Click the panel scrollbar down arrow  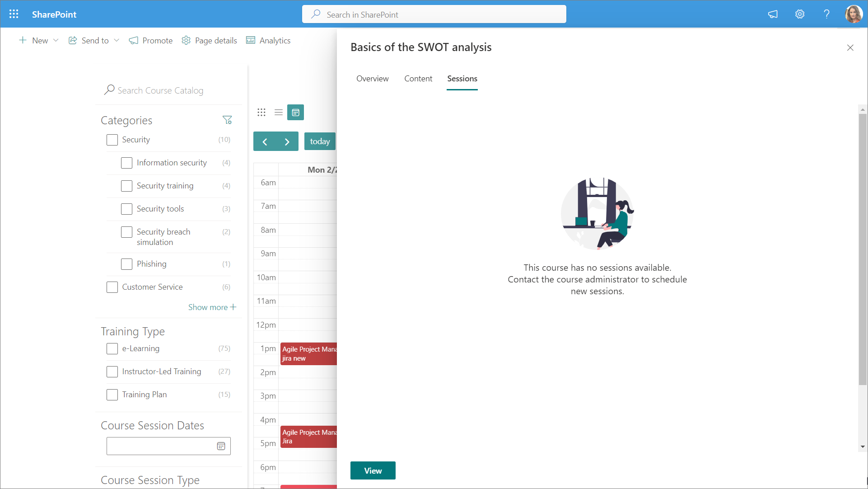[x=863, y=447]
